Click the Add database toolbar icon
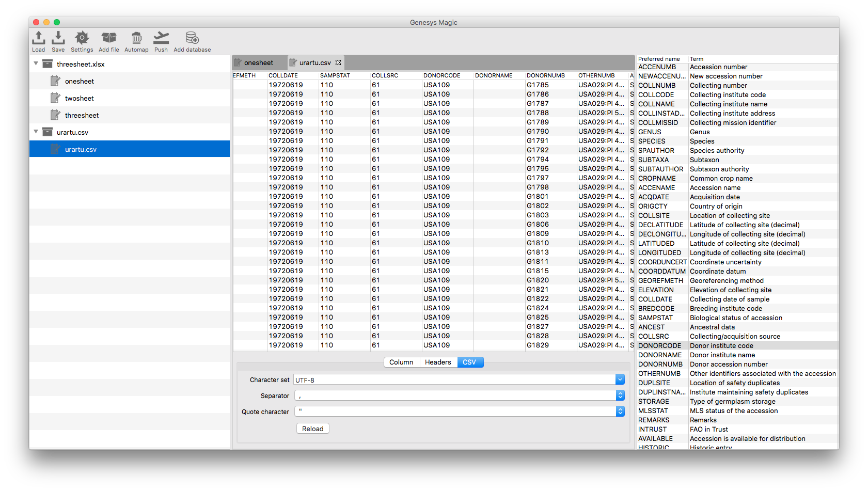868x491 pixels. click(192, 41)
